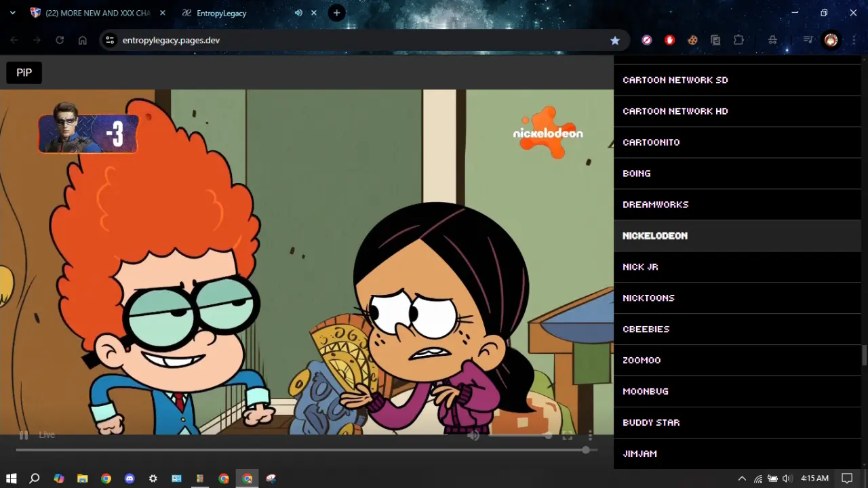This screenshot has width=868, height=488.
Task: Open the system tray battery icon
Action: point(772,479)
